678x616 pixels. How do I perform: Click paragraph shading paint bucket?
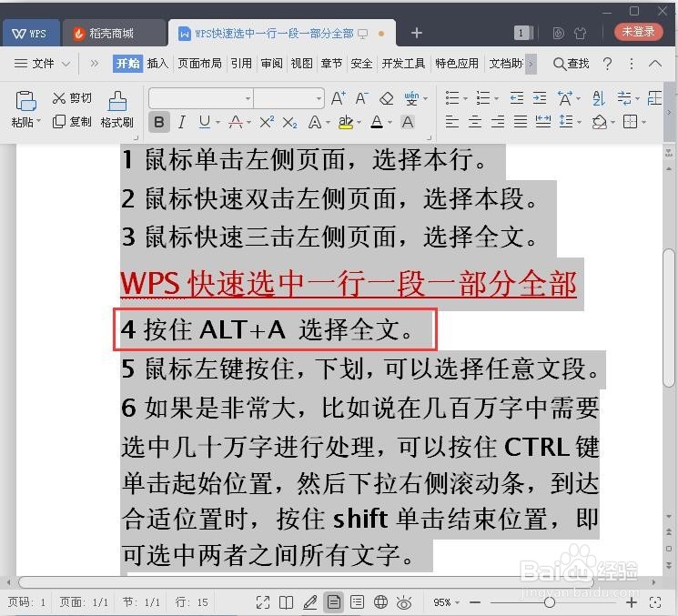click(x=600, y=122)
